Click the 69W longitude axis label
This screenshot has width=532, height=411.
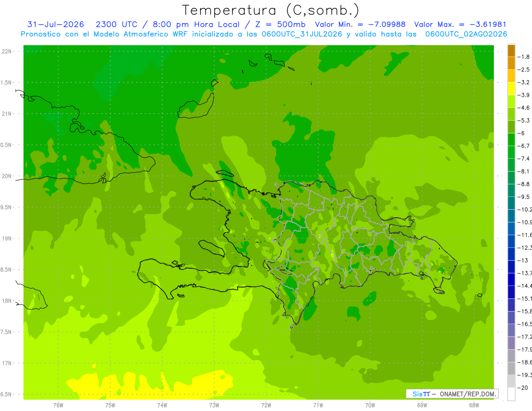click(422, 406)
